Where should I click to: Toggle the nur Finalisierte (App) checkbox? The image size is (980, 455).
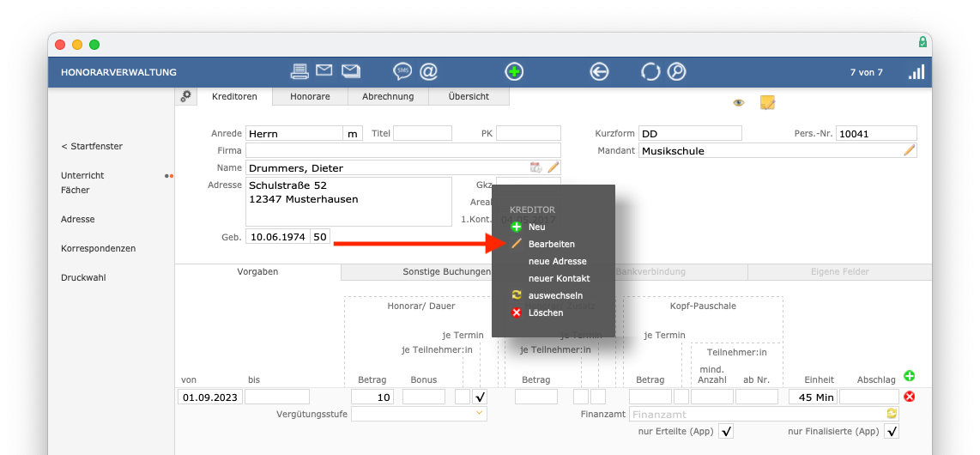[892, 431]
